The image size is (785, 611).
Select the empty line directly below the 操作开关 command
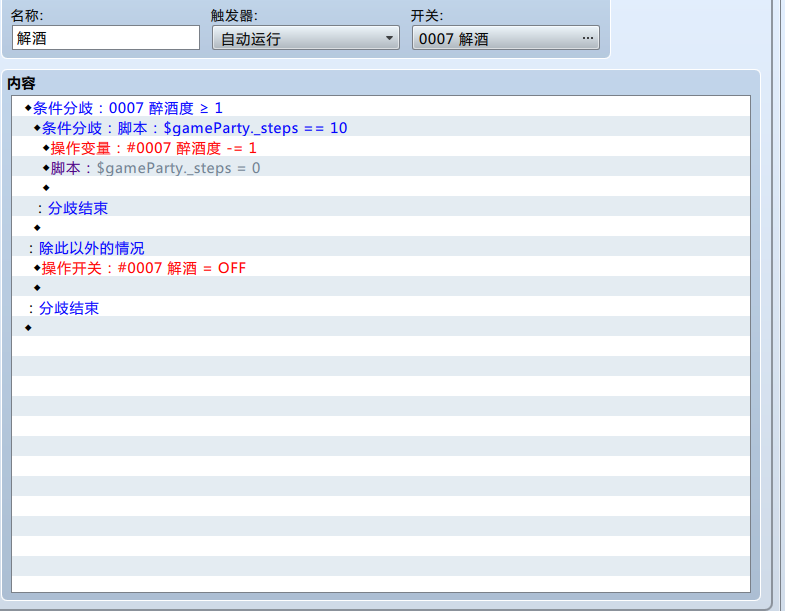point(380,288)
